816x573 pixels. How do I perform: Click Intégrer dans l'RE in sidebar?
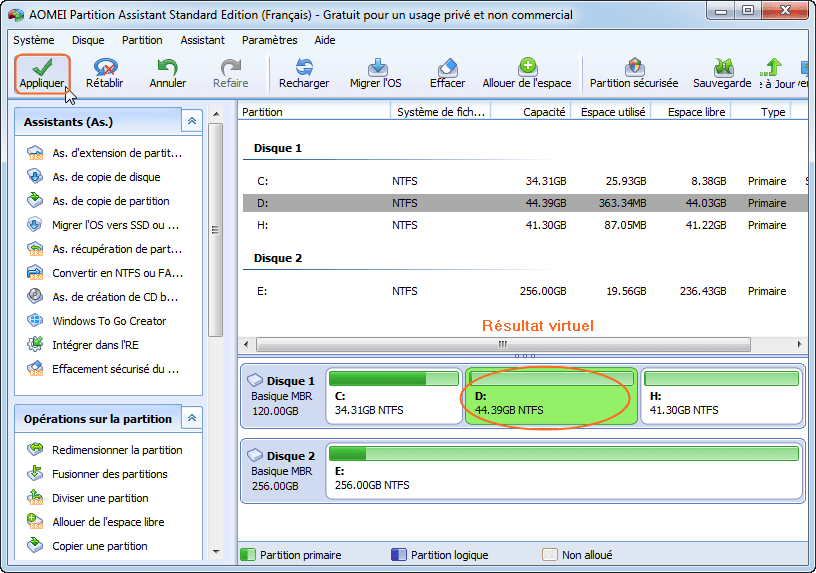point(83,345)
